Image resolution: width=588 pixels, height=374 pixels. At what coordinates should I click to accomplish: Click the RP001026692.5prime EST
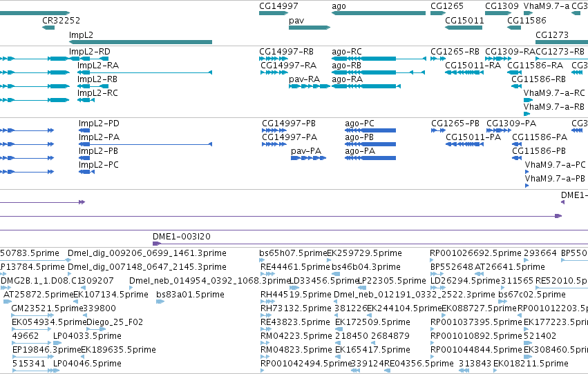tap(432, 260)
